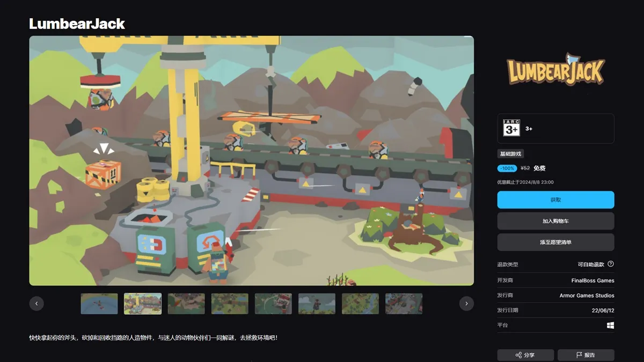Click the next screenshot arrow button
The image size is (644, 362).
click(x=466, y=304)
